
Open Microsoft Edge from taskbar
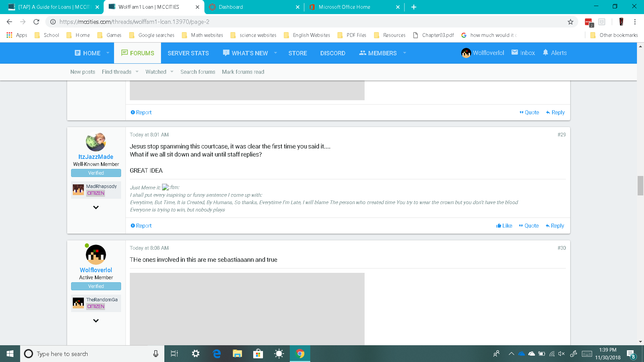click(x=217, y=354)
